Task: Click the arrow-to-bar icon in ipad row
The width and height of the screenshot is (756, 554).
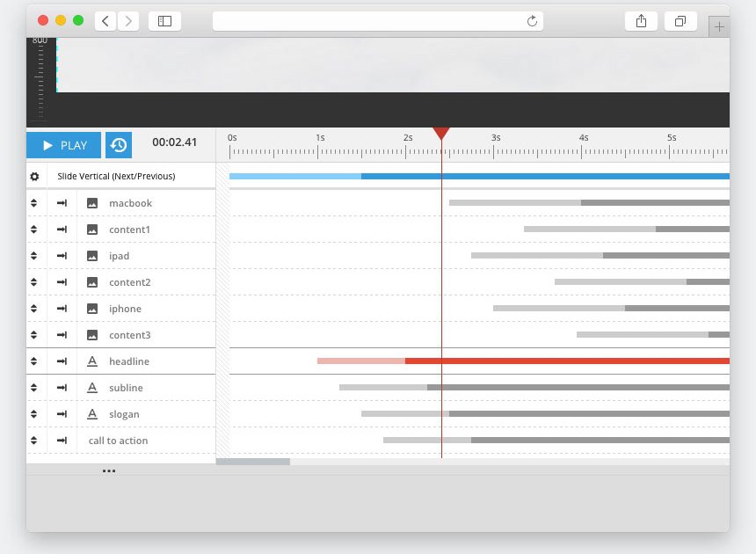Action: click(x=62, y=256)
